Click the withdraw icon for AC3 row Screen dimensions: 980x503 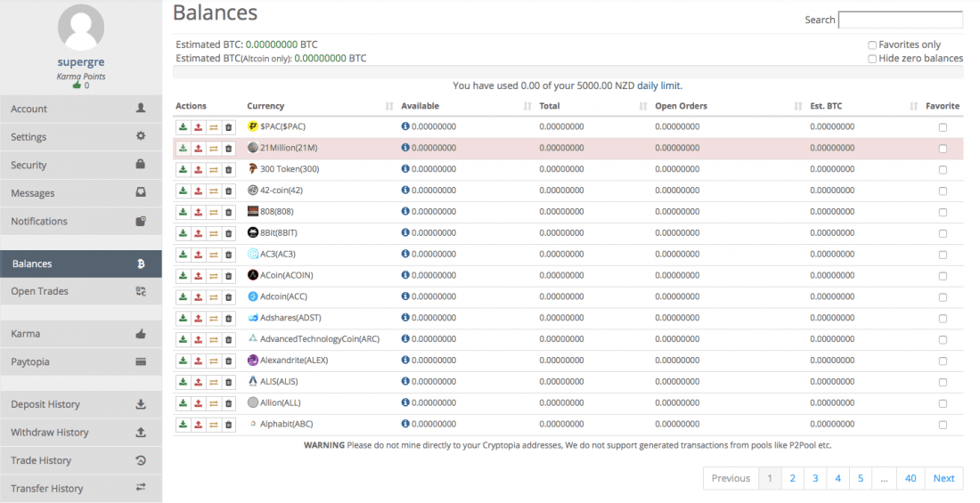pos(198,255)
